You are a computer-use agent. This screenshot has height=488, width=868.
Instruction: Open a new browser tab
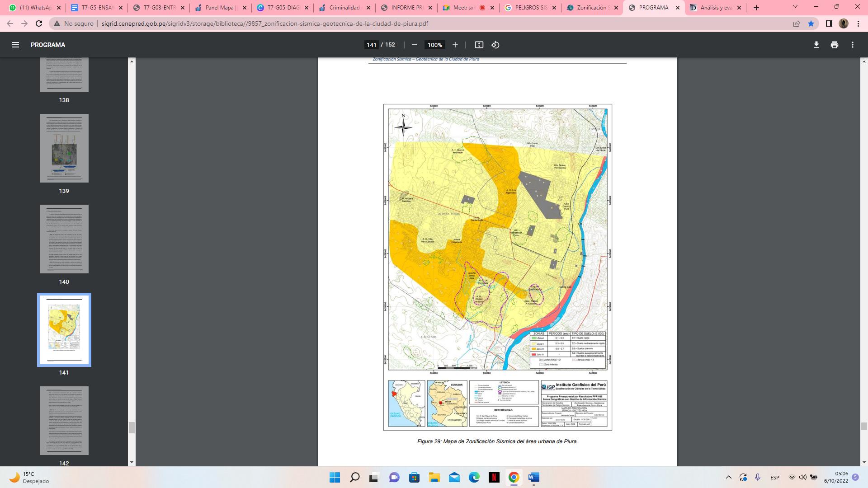756,8
